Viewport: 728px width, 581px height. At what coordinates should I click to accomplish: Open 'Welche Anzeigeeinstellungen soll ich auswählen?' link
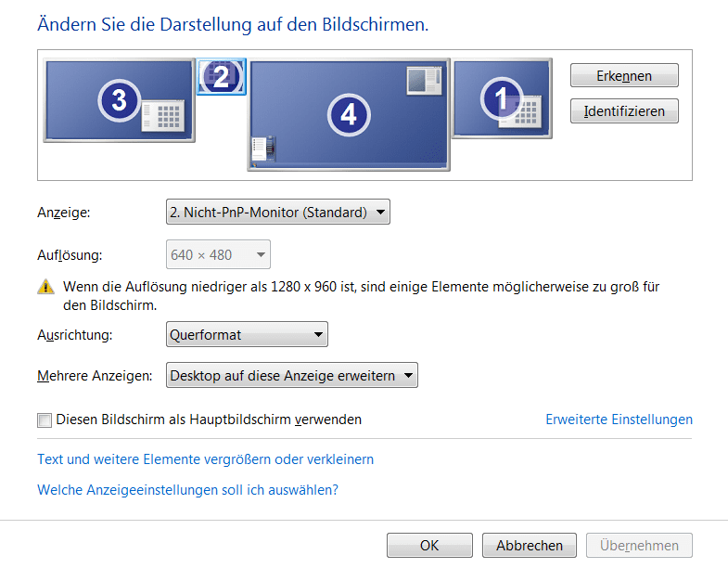(187, 490)
